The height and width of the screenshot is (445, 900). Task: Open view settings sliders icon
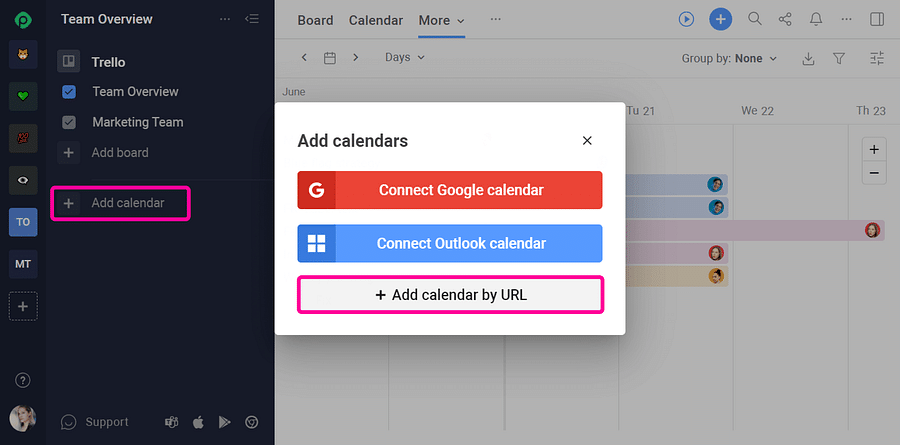pyautogui.click(x=877, y=58)
